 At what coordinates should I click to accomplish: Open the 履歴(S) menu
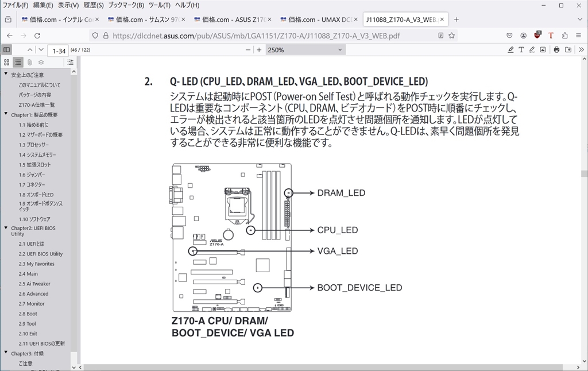click(94, 5)
